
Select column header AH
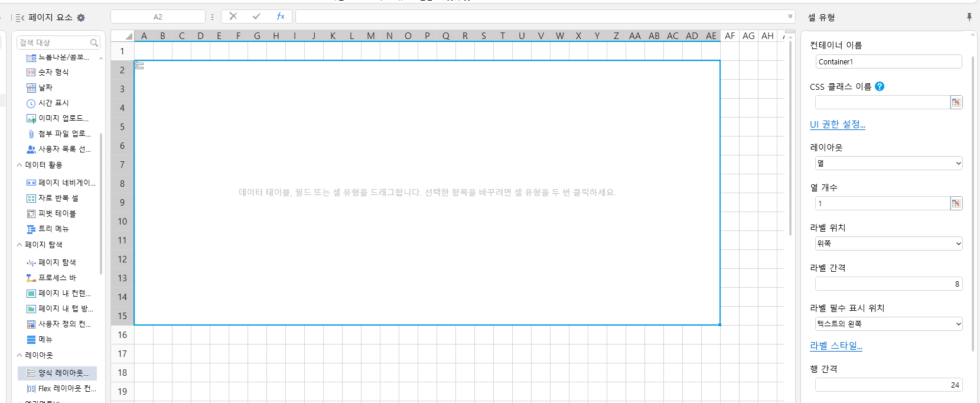point(768,36)
